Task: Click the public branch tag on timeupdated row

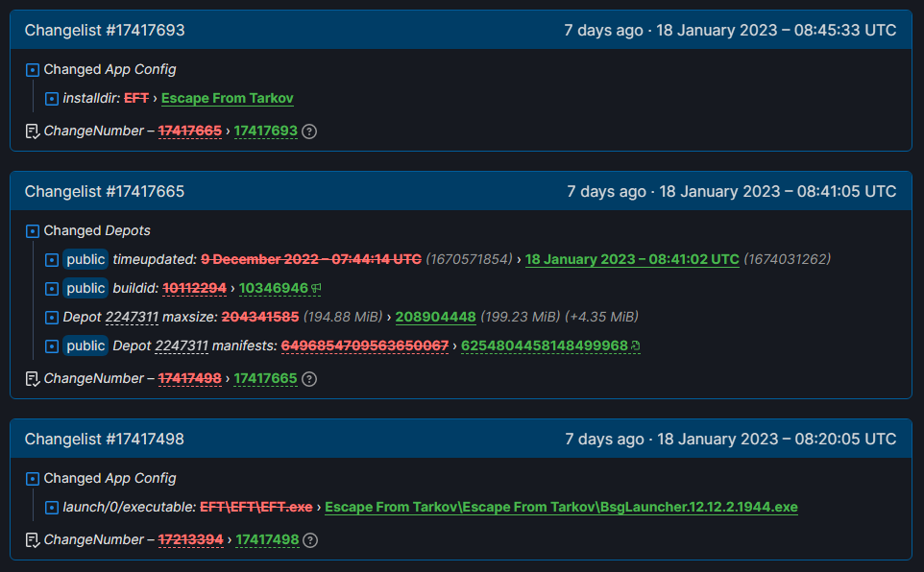Action: (85, 259)
